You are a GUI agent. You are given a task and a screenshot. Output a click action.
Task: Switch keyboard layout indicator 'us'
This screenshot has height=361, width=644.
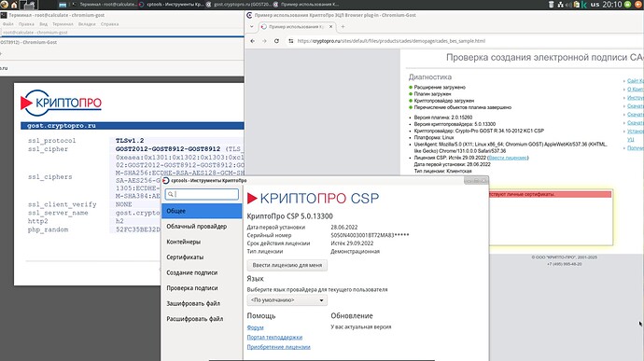595,5
